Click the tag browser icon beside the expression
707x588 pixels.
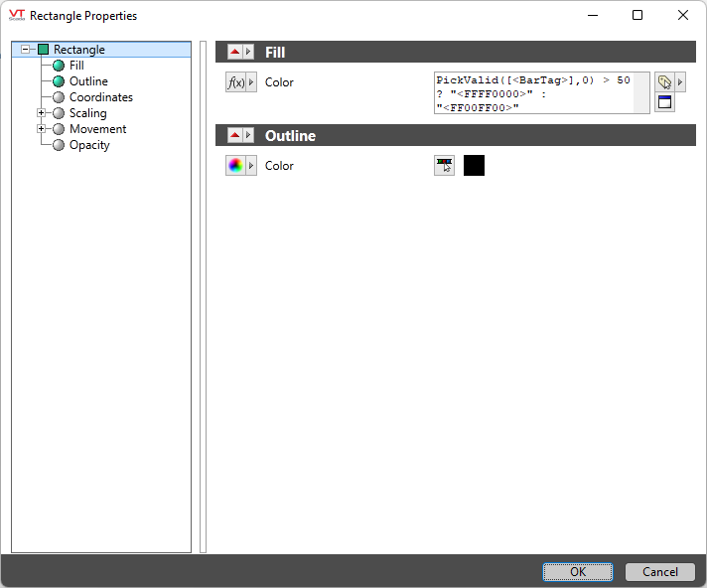pyautogui.click(x=663, y=82)
